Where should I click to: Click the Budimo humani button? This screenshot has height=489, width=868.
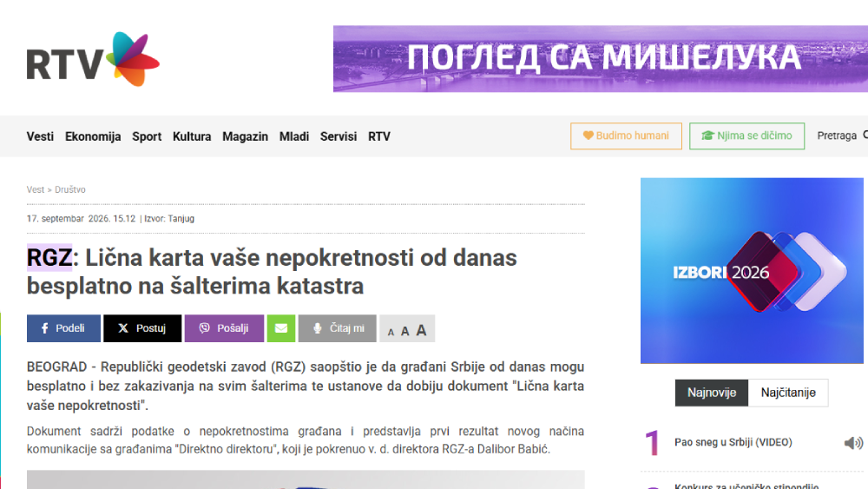click(x=626, y=135)
